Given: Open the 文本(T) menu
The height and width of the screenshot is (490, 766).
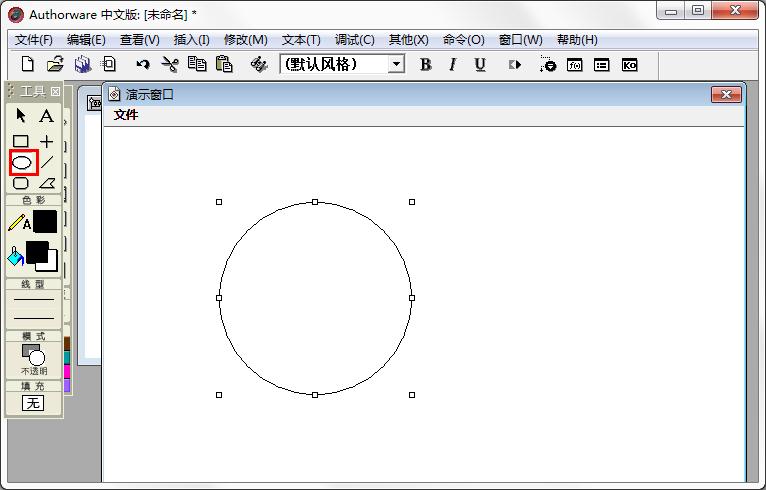Looking at the screenshot, I should coord(301,40).
